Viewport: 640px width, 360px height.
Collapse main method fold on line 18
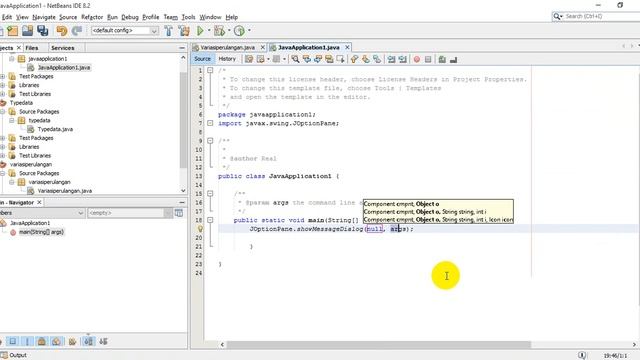coord(210,220)
